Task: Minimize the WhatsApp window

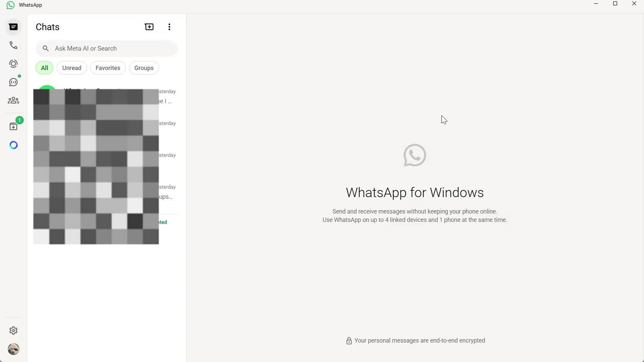Action: pos(596,4)
